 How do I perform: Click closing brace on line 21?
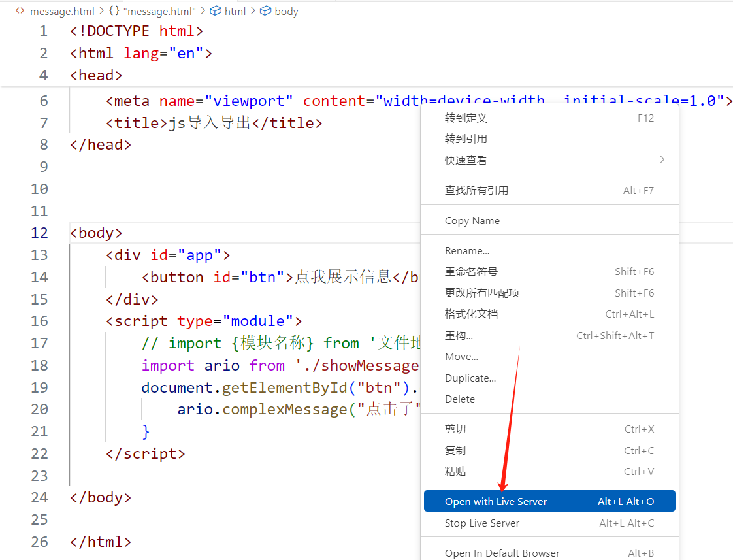146,431
